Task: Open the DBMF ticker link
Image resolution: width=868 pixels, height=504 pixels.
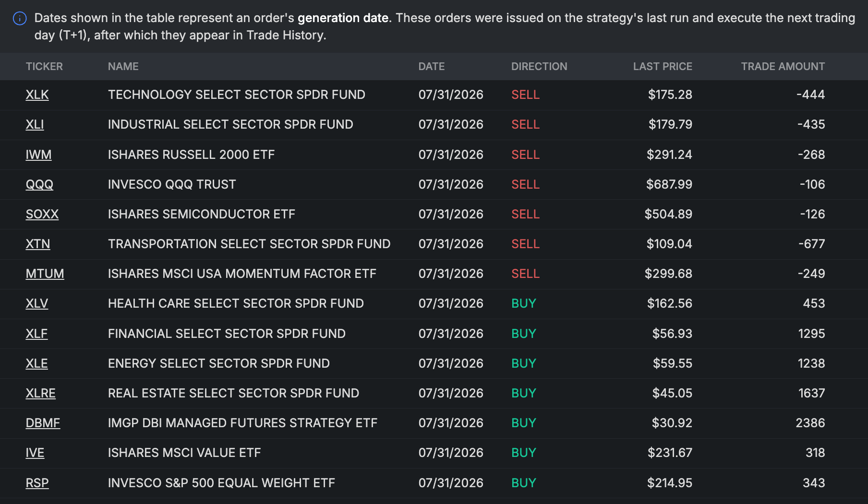Action: (x=43, y=423)
